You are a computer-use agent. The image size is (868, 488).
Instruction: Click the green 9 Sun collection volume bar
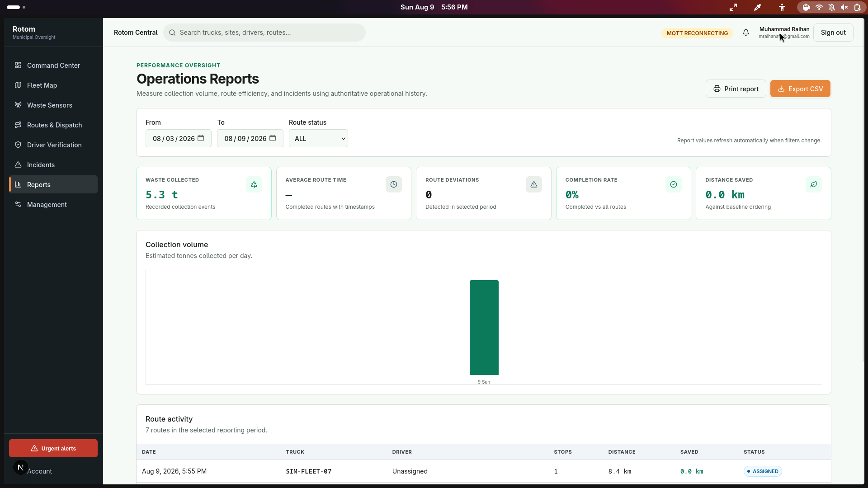click(484, 328)
